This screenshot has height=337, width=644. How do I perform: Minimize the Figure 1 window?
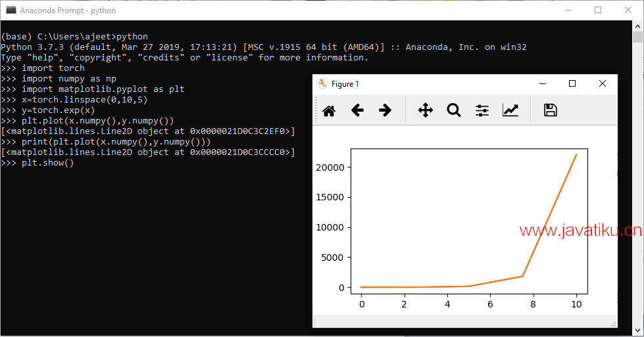coord(543,83)
